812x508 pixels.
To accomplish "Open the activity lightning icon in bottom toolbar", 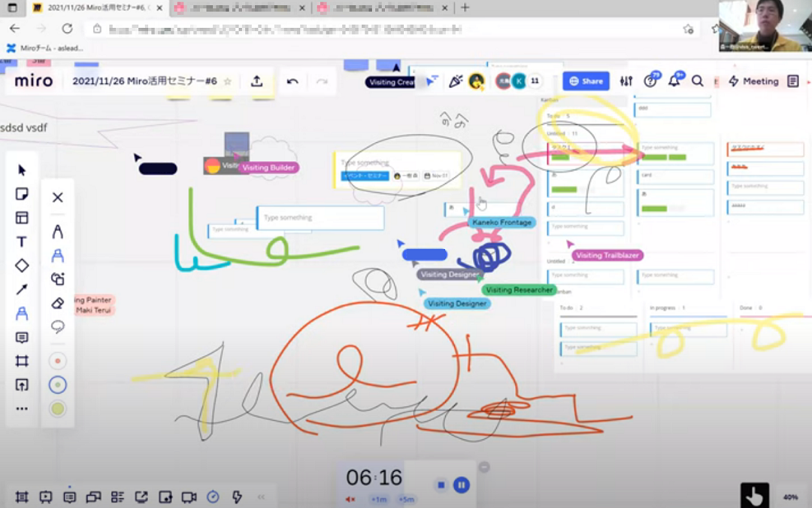I will 237,497.
